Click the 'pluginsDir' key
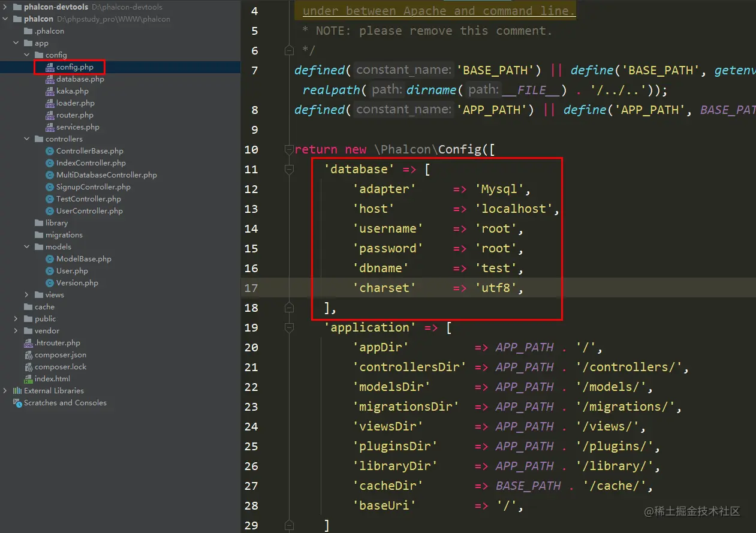The height and width of the screenshot is (533, 756). [395, 446]
